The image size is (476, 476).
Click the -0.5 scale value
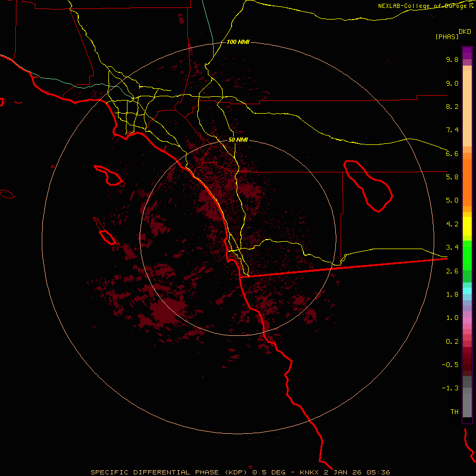450,365
